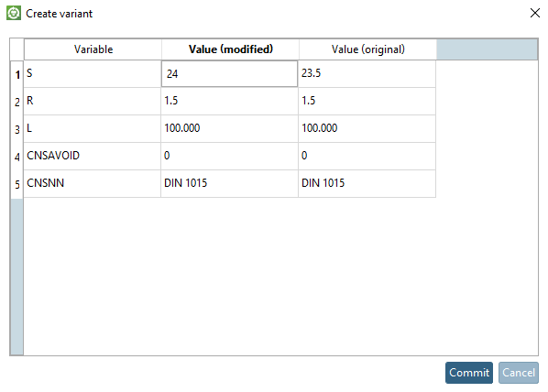548x392 pixels.
Task: Click the original value 23.5 cell
Action: tap(367, 73)
